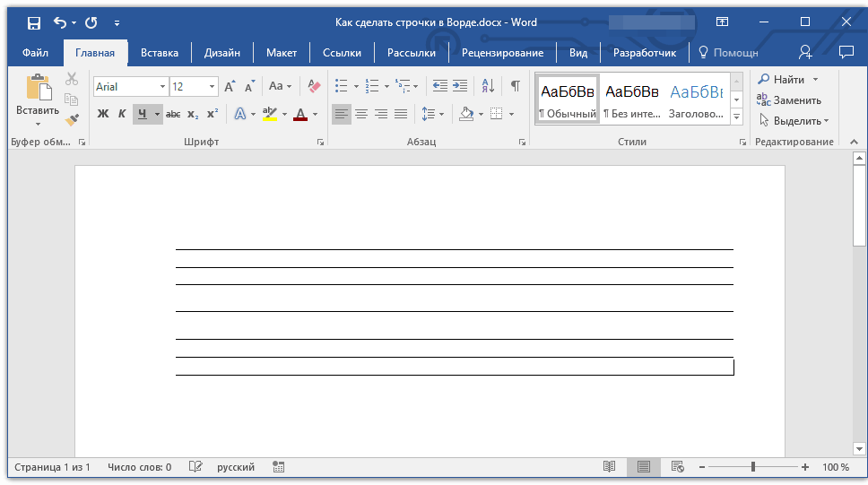The width and height of the screenshot is (868, 485).
Task: Cut selection with the scissors icon
Action: 72,79
